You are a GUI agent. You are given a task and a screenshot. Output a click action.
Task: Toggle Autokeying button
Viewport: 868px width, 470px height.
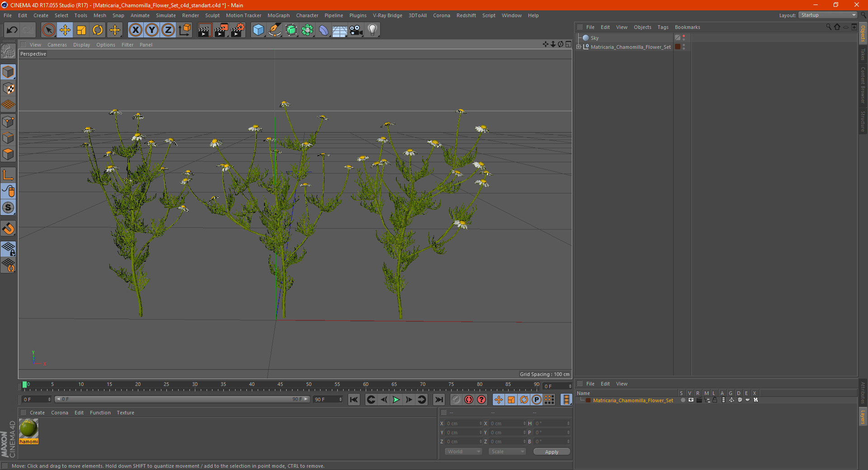[x=469, y=399]
